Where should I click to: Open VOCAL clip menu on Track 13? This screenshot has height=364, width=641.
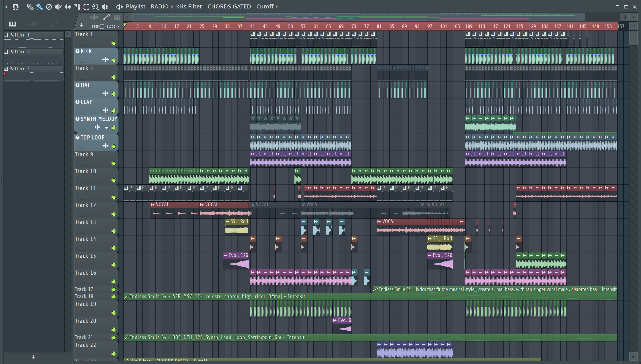pos(379,222)
